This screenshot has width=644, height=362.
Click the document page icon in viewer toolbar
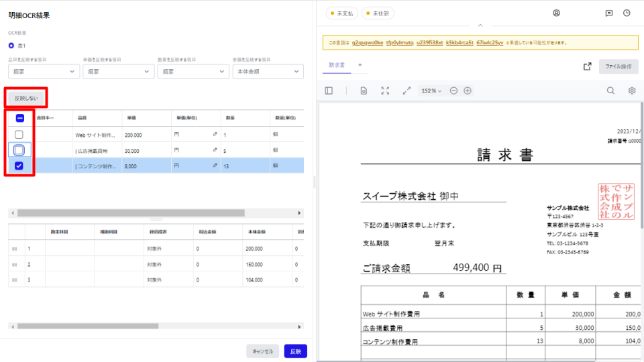[364, 90]
